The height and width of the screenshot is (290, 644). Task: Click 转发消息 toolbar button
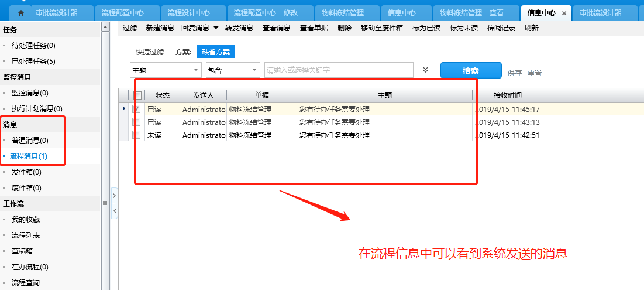tap(239, 28)
